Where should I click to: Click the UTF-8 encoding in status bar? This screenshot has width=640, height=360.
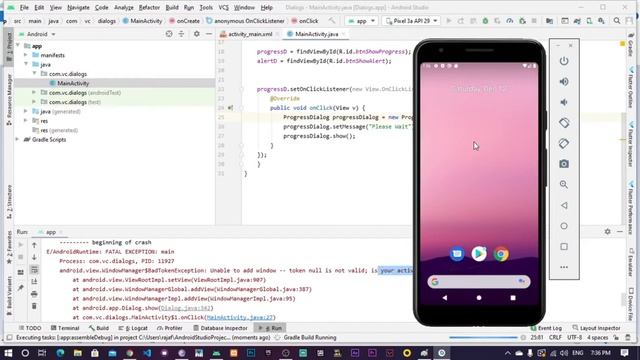[574, 338]
